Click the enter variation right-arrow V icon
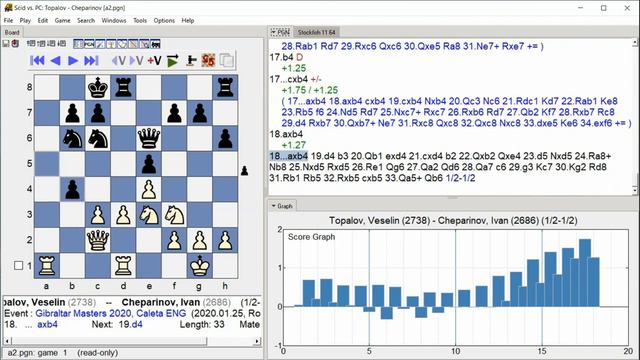The height and width of the screenshot is (360, 640). tap(136, 61)
